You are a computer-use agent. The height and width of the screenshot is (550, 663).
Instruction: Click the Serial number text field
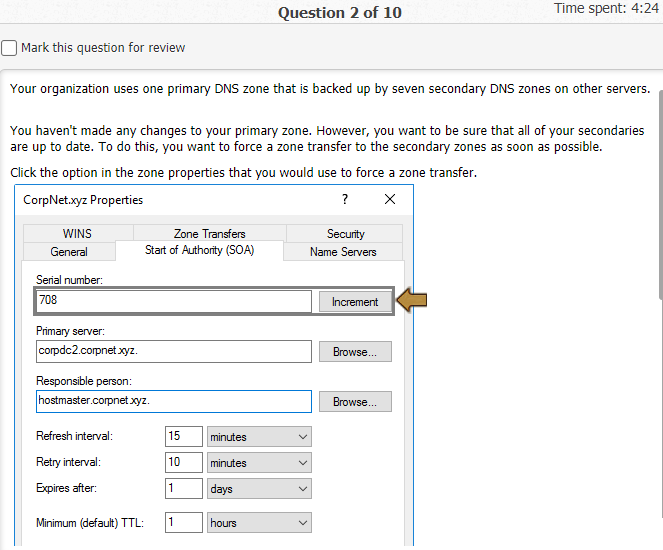point(173,301)
